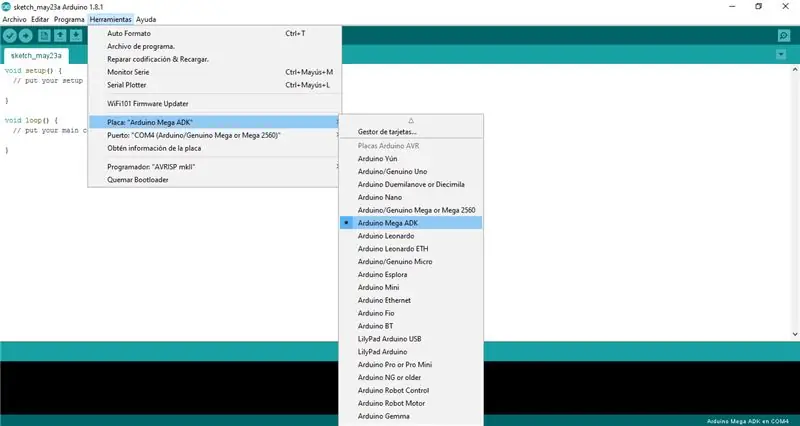Screen dimensions: 800x426
Task: Minimize the Arduino window
Action: coord(732,7)
